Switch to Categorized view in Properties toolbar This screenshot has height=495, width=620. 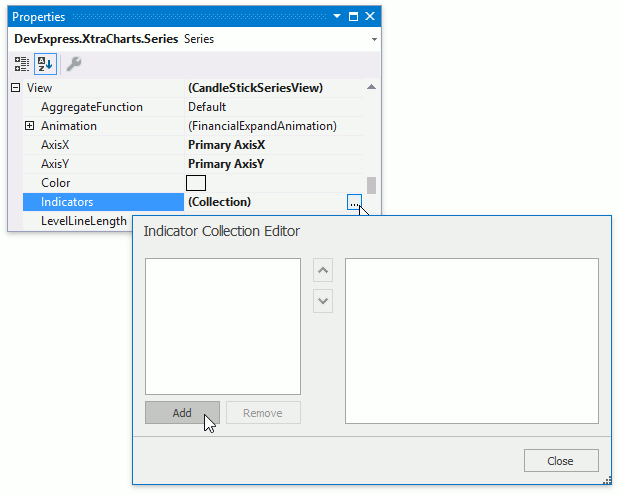[22, 64]
